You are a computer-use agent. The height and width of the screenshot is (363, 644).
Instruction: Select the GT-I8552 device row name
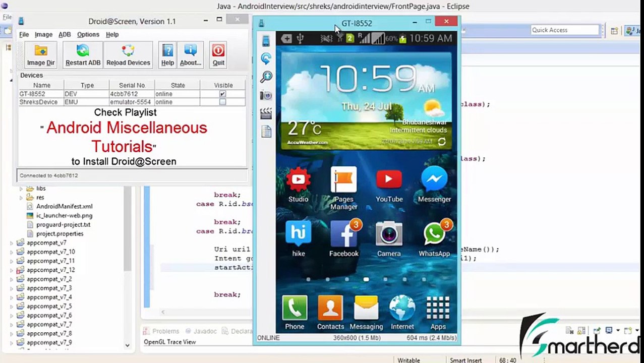tap(32, 94)
